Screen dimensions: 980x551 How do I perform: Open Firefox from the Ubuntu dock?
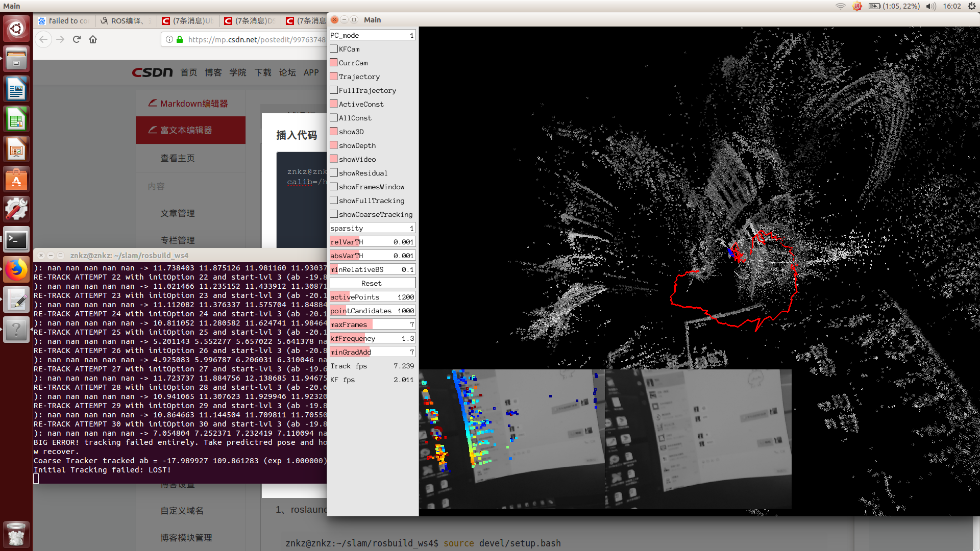coord(16,269)
